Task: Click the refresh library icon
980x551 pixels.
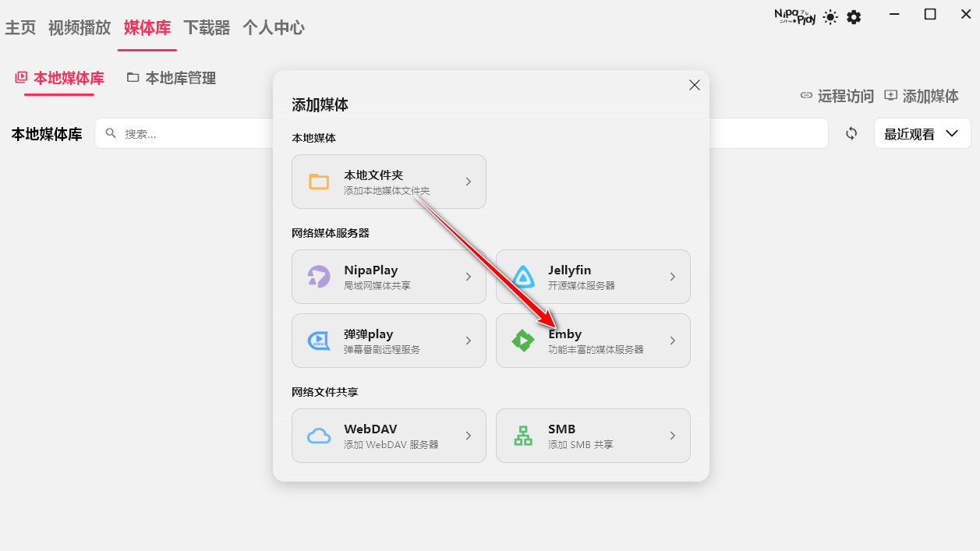Action: coord(851,133)
